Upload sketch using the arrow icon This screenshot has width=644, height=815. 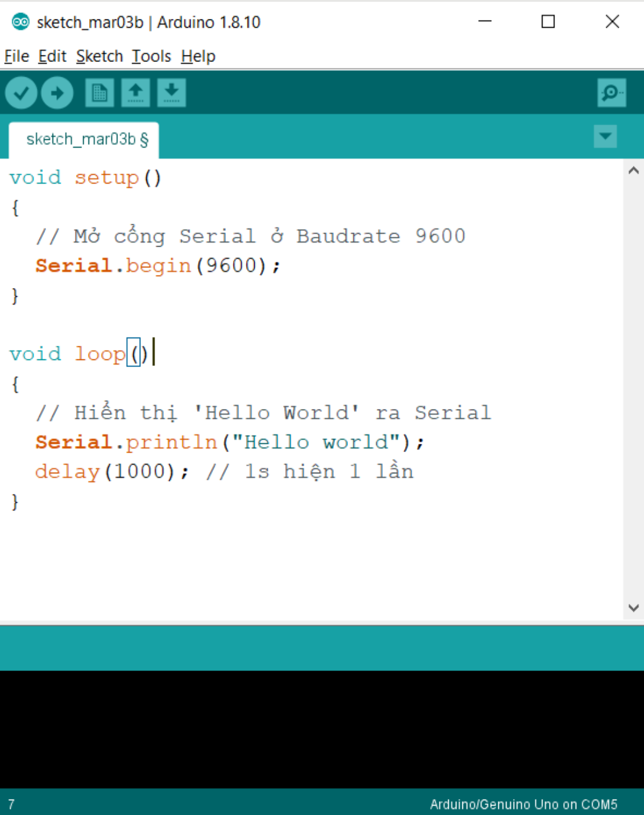pyautogui.click(x=57, y=93)
